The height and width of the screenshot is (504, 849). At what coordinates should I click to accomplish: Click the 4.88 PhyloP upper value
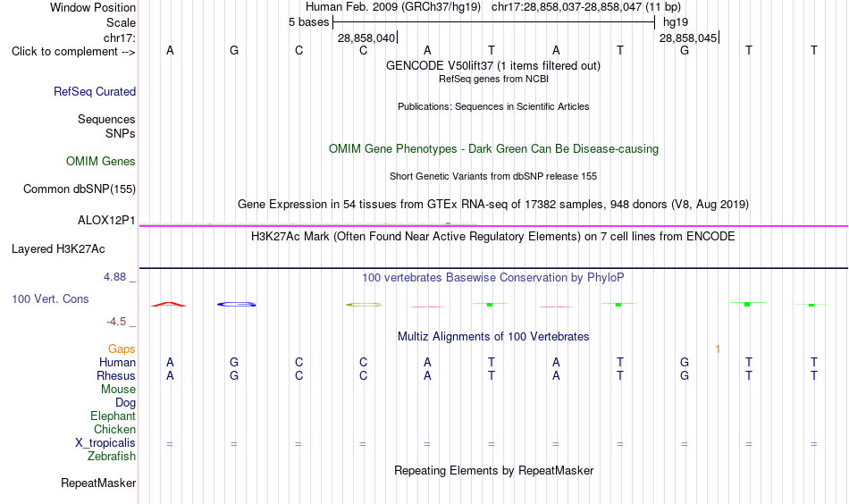pyautogui.click(x=114, y=277)
